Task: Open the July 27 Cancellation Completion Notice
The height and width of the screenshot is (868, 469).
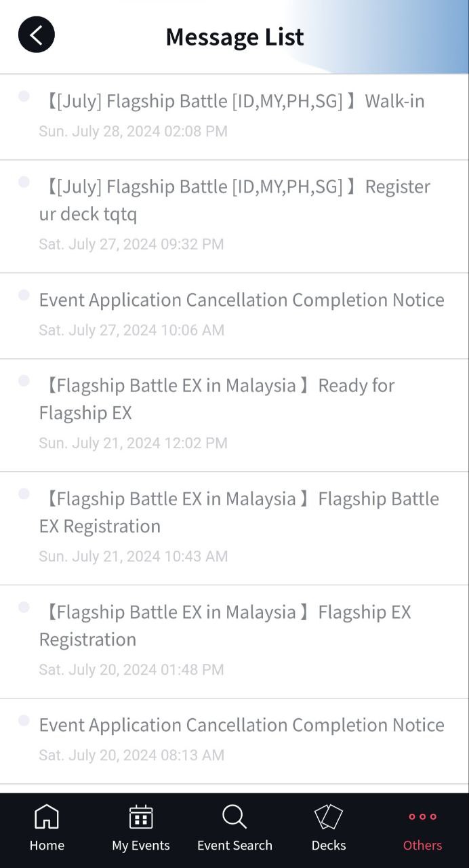Action: click(x=241, y=300)
